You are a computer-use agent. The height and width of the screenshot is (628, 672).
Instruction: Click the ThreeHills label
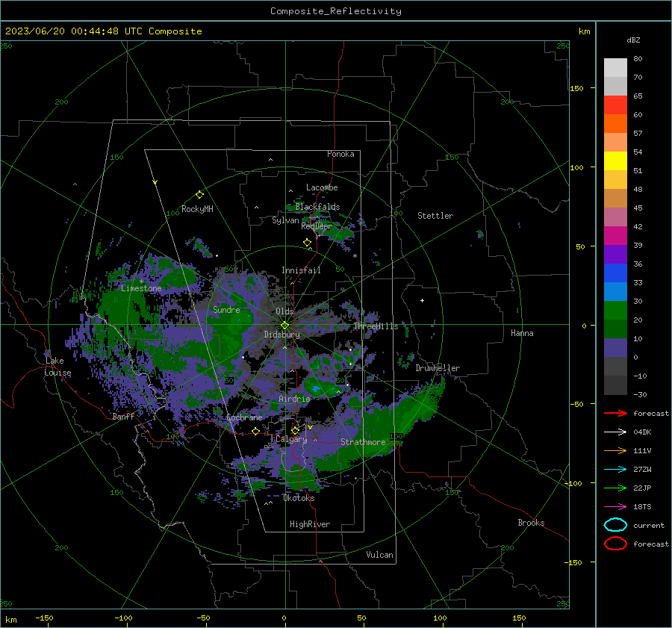point(376,326)
